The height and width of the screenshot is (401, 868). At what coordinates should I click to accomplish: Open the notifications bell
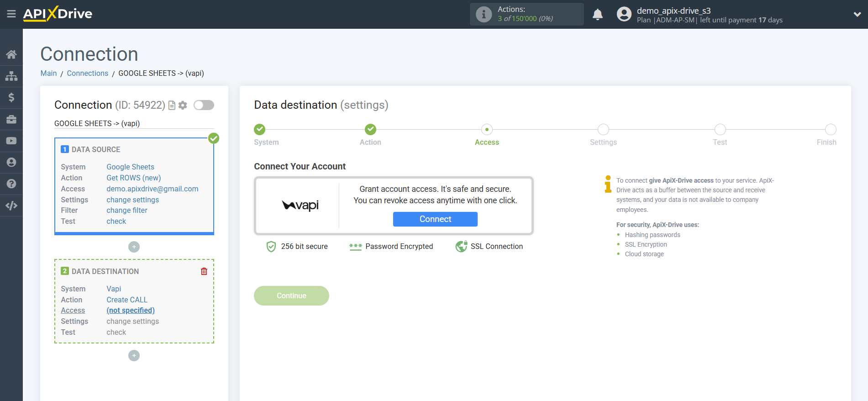click(598, 14)
